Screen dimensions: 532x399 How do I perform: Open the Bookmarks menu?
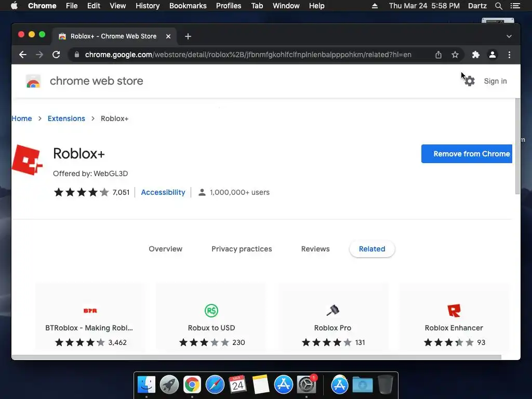coord(188,6)
